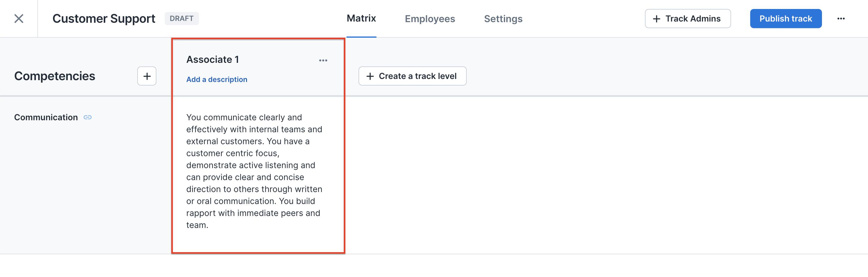Click the Communication link icon

click(x=88, y=117)
